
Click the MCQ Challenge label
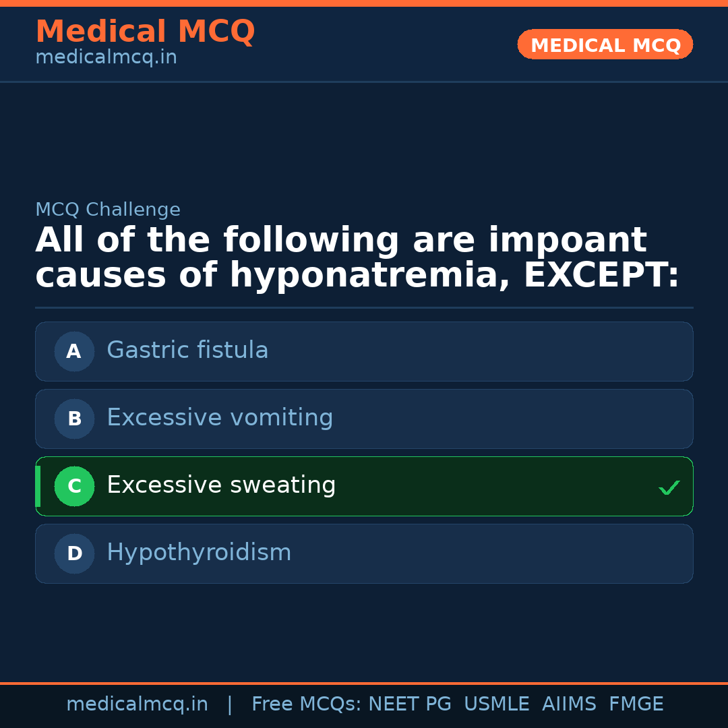pyautogui.click(x=108, y=210)
